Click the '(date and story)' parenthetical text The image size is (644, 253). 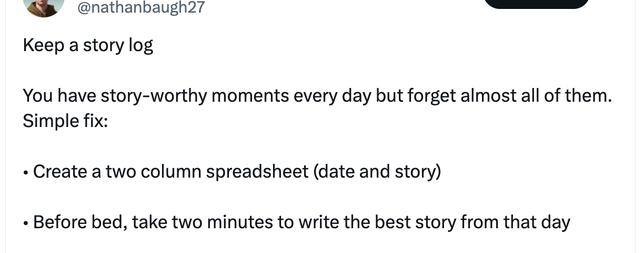pos(377,172)
